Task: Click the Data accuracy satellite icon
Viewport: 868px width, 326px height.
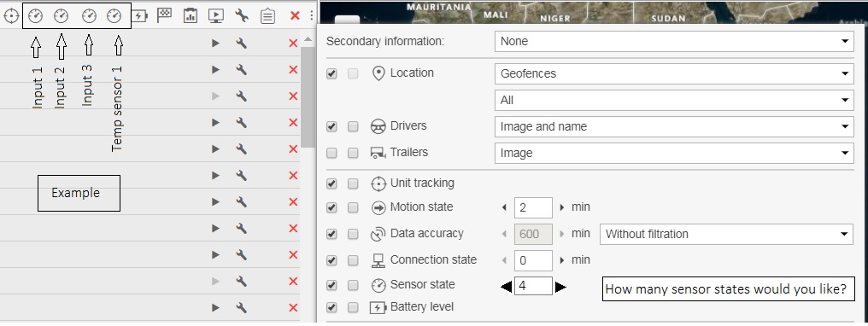Action: [x=378, y=235]
